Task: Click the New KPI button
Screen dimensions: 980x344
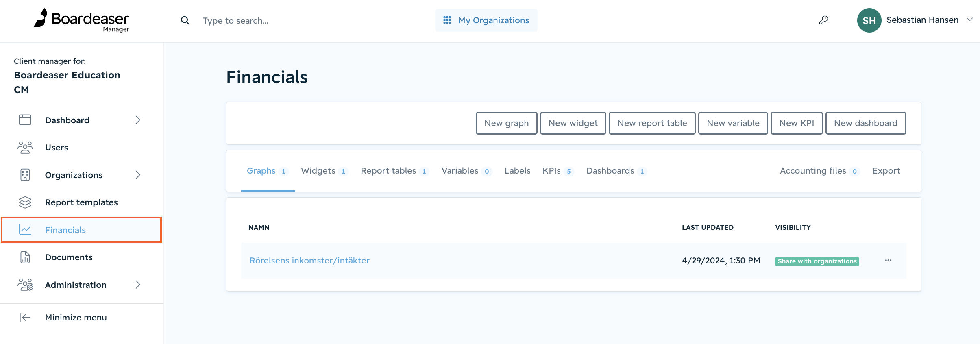Action: 797,123
